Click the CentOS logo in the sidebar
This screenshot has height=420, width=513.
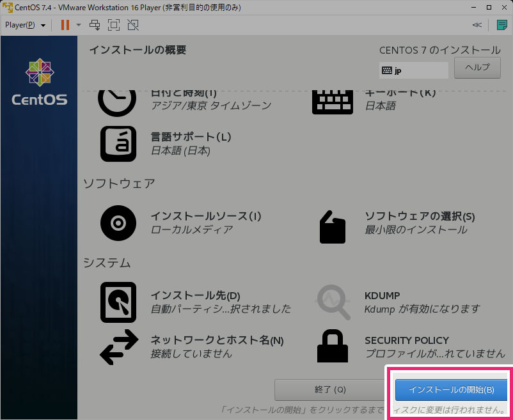point(40,82)
